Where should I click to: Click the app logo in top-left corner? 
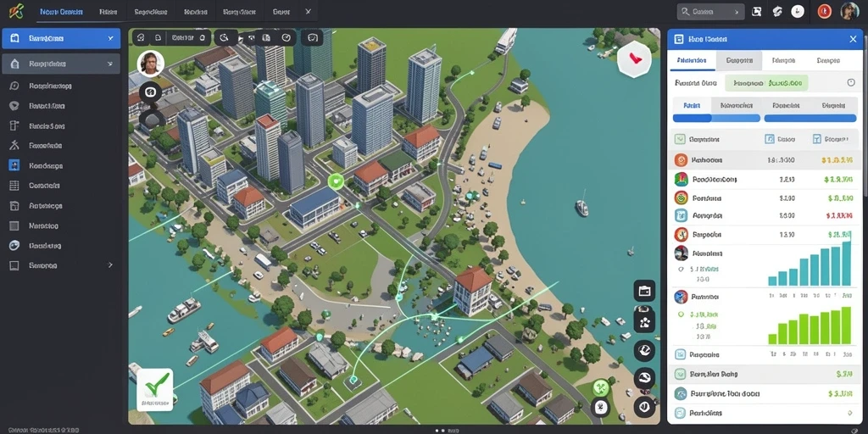click(x=15, y=11)
